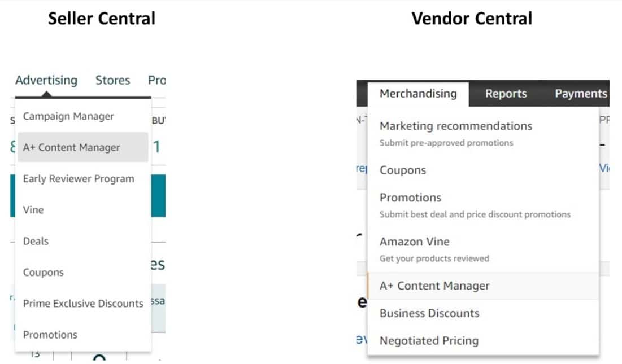Select Negotiated Pricing
The image size is (622, 364).
(428, 340)
